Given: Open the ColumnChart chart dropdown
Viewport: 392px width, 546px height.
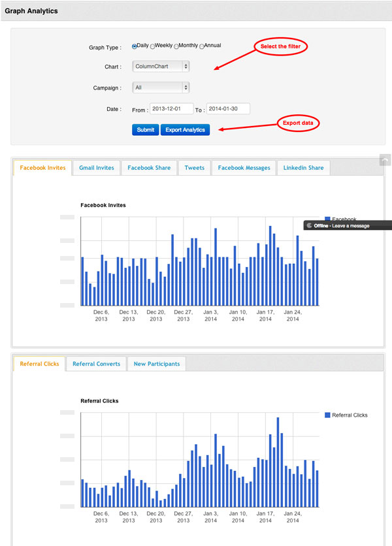Looking at the screenshot, I should (161, 66).
